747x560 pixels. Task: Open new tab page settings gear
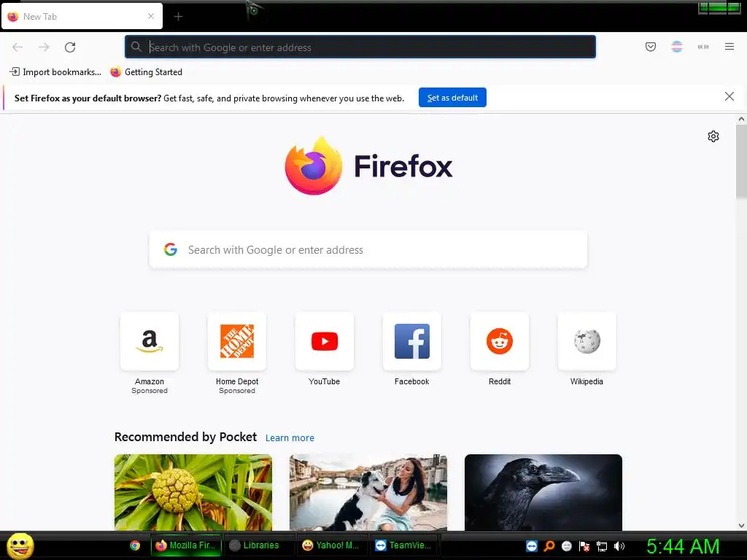713,136
